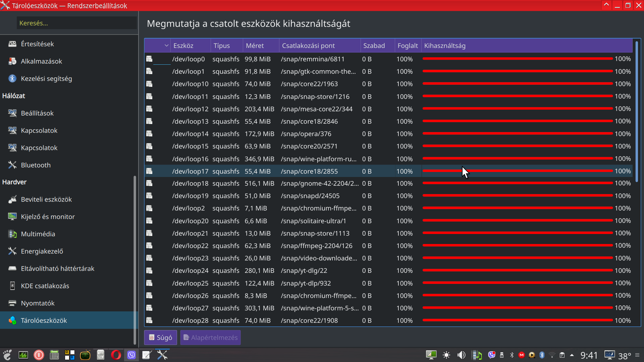Image resolution: width=644 pixels, height=362 pixels.
Task: Click the device list vertical scrollbar
Action: click(636, 112)
